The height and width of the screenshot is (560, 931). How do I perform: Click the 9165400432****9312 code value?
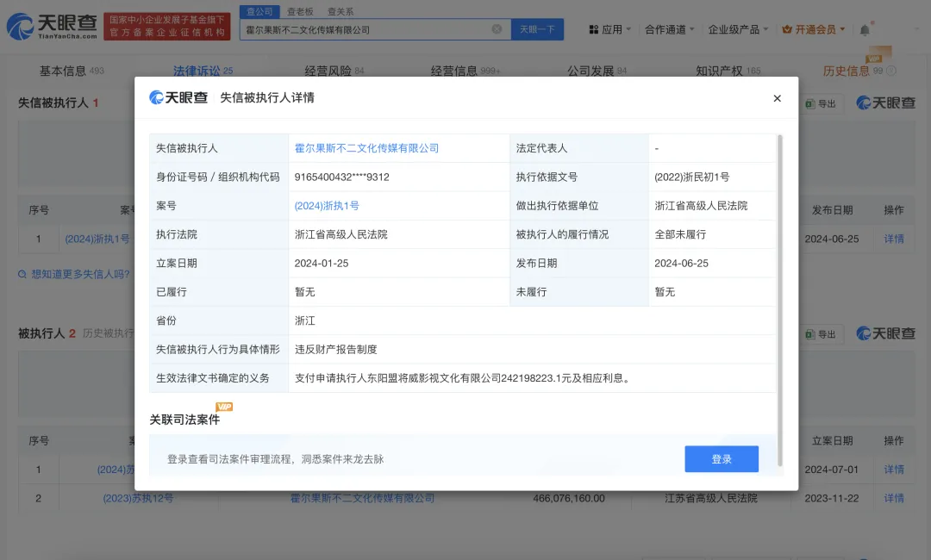(342, 177)
